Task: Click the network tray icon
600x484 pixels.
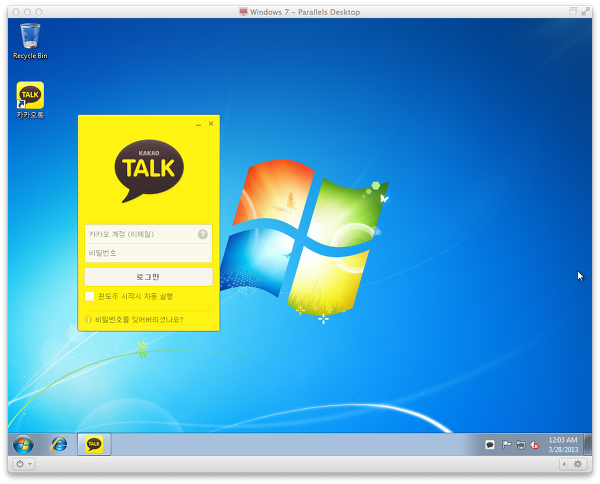Action: coord(521,445)
